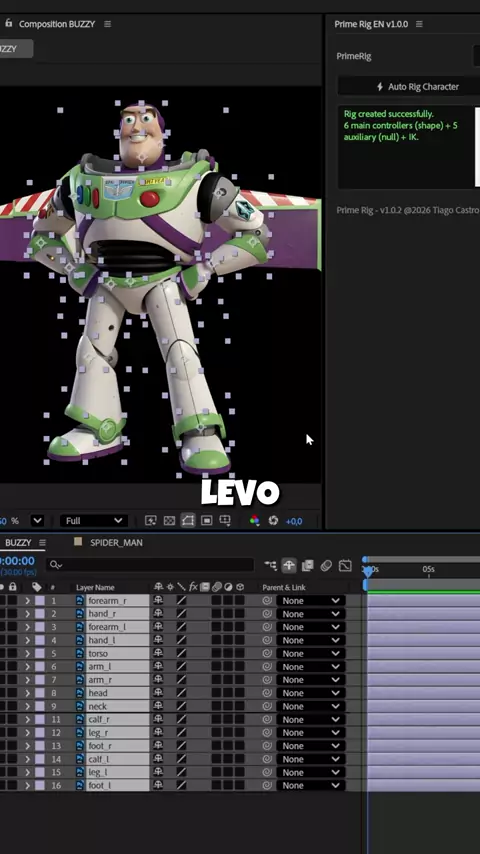Toggle quality switch for hand_r layer
480x854 pixels.
point(181,614)
